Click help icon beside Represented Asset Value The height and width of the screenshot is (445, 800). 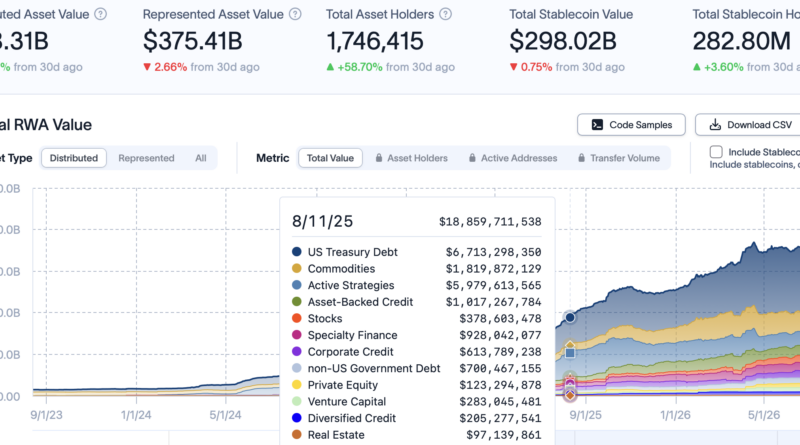(295, 14)
